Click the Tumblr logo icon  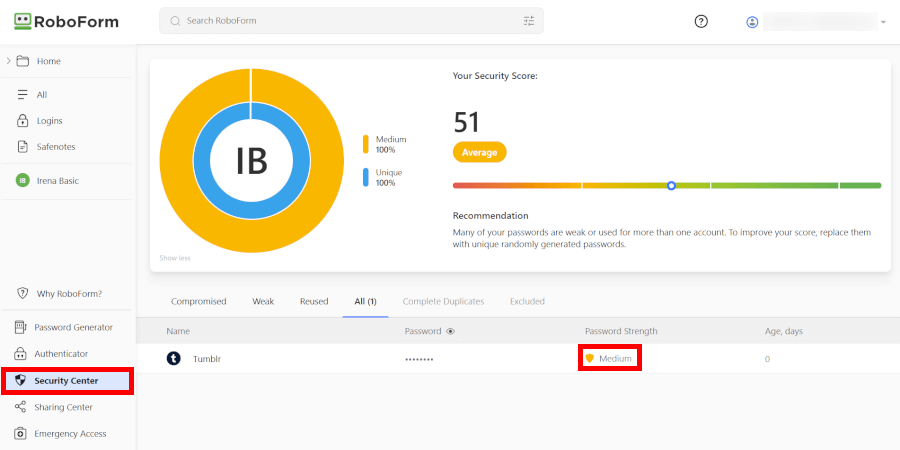[173, 359]
